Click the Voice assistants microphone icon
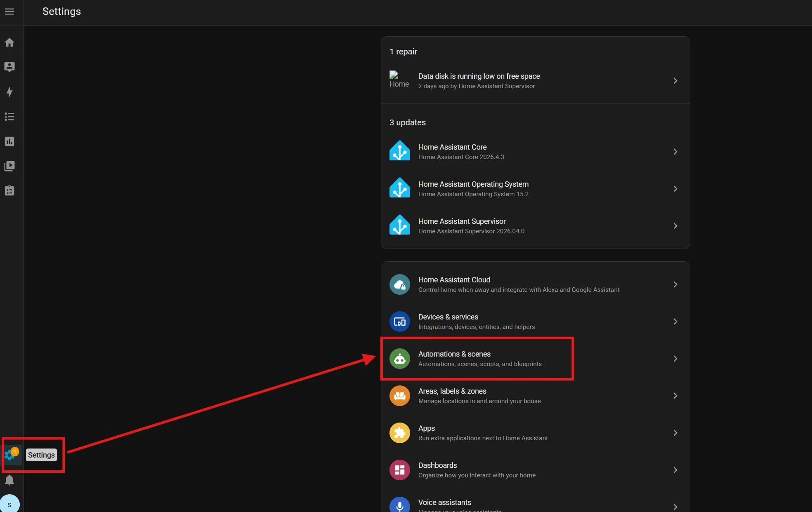 [x=399, y=505]
